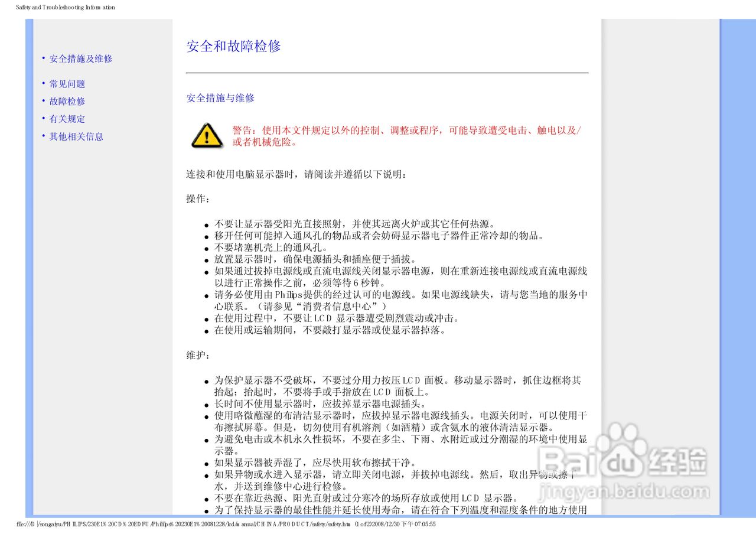The image size is (756, 534).
Task: Click the 安全措施与维修 section heading
Action: 220,98
